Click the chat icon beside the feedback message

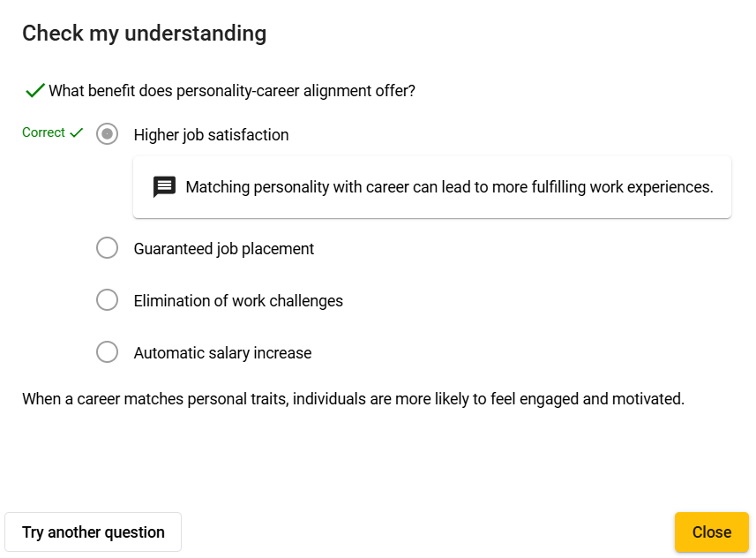pos(164,186)
